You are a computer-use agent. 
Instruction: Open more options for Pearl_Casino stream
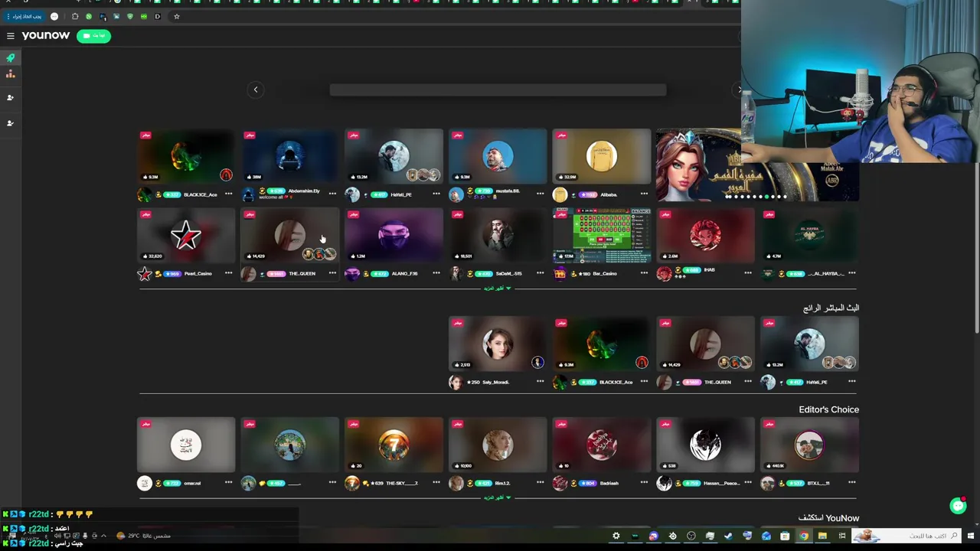click(x=228, y=273)
